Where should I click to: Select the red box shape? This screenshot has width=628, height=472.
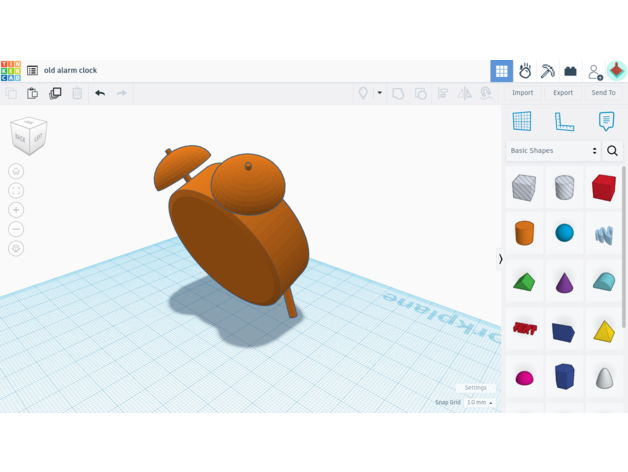coord(603,187)
